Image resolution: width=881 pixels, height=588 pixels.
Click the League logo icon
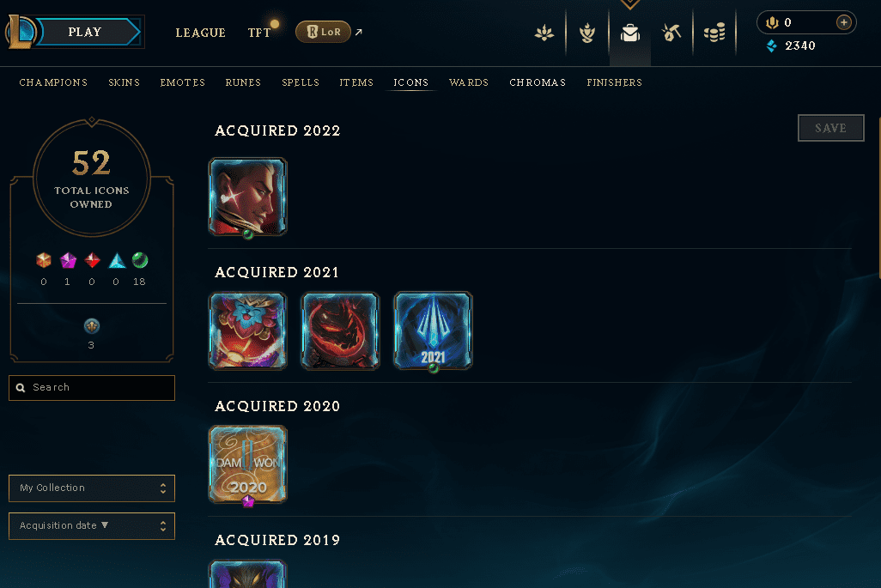(21, 32)
